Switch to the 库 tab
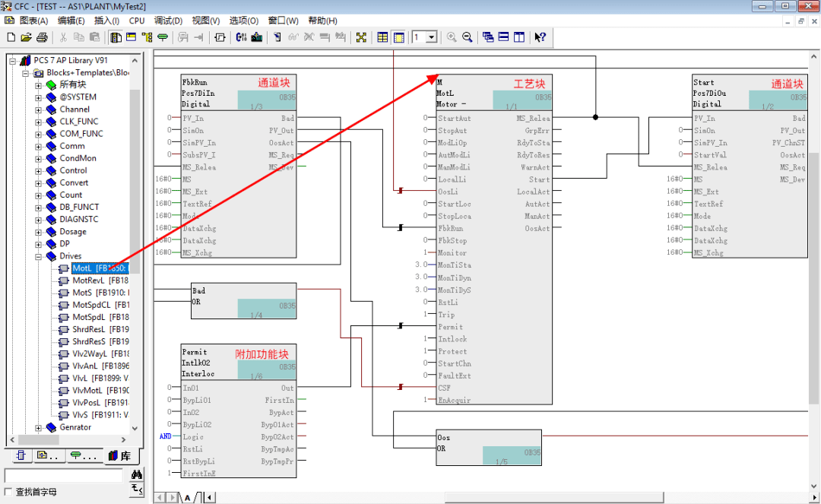 pos(119,455)
